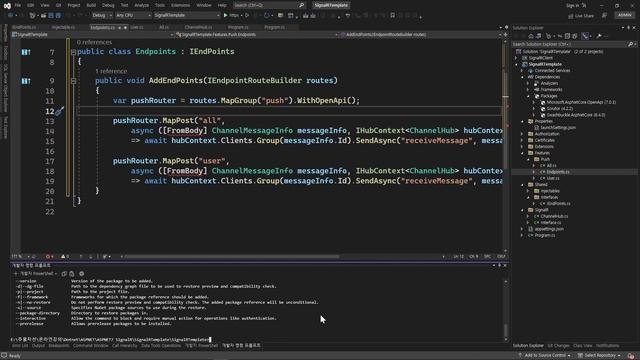
Task: Click the notification bell icon in status bar
Action: pyautogui.click(x=631, y=356)
